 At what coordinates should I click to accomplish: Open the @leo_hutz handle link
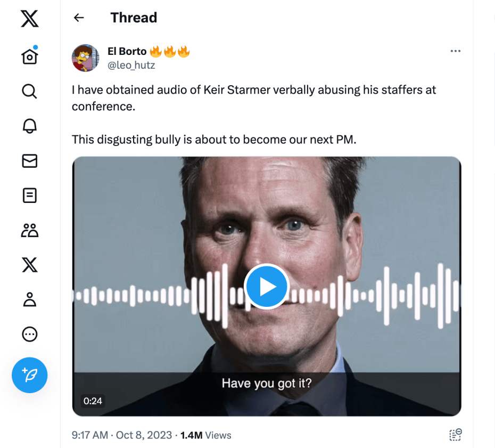point(131,66)
